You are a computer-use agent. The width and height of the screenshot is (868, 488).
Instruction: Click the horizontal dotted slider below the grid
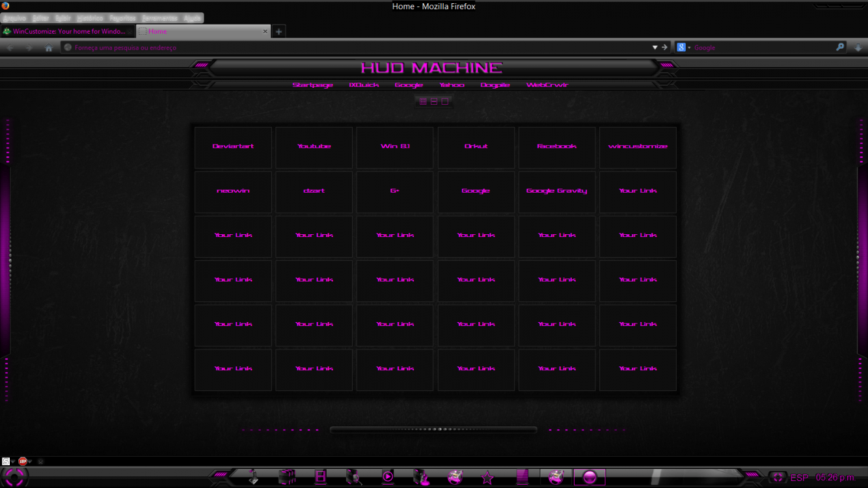pyautogui.click(x=433, y=429)
